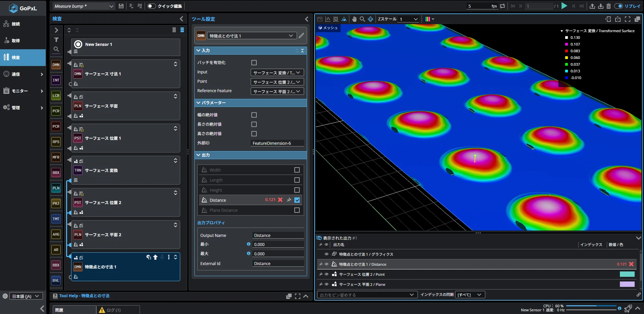The image size is (644, 314).
Task: Click the サーフェース 位置 2 / Point color swatch
Action: [x=627, y=274]
